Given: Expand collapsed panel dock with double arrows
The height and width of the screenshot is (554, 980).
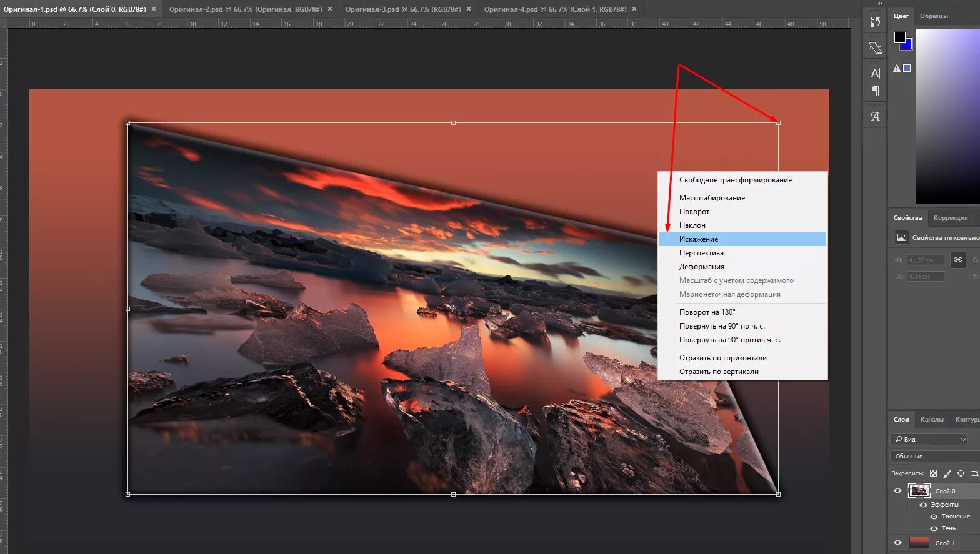Looking at the screenshot, I should [881, 3].
